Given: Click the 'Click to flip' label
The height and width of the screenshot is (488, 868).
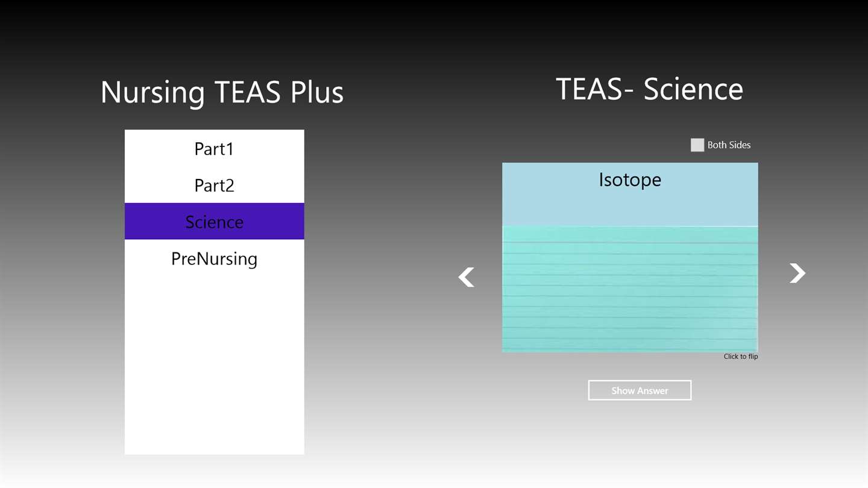Looking at the screenshot, I should point(741,357).
